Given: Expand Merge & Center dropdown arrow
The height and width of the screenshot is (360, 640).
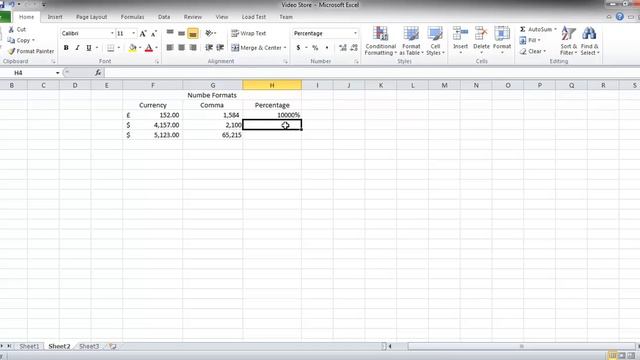Looking at the screenshot, I should coord(285,48).
